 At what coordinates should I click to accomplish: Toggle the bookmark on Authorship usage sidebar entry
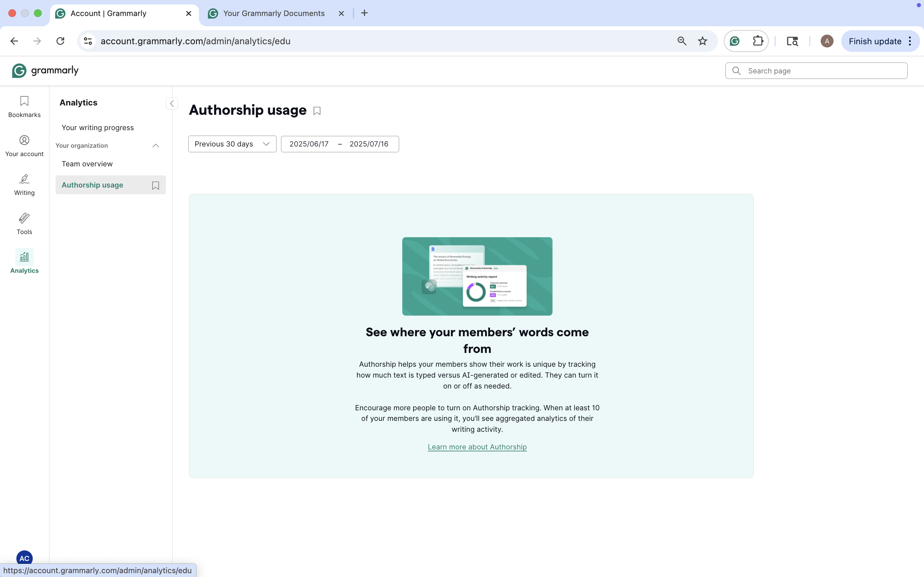pyautogui.click(x=155, y=185)
